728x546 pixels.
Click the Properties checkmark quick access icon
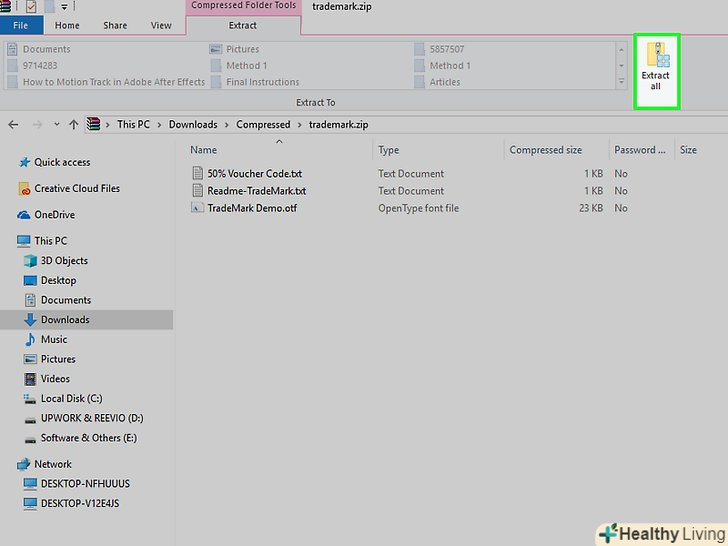coord(31,6)
